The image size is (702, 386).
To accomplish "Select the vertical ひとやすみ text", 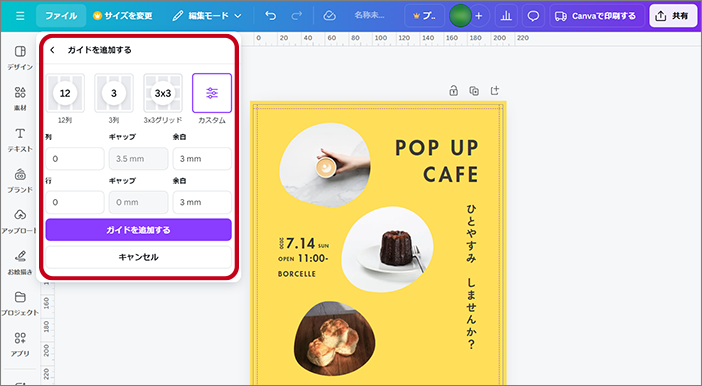I will pos(471,277).
